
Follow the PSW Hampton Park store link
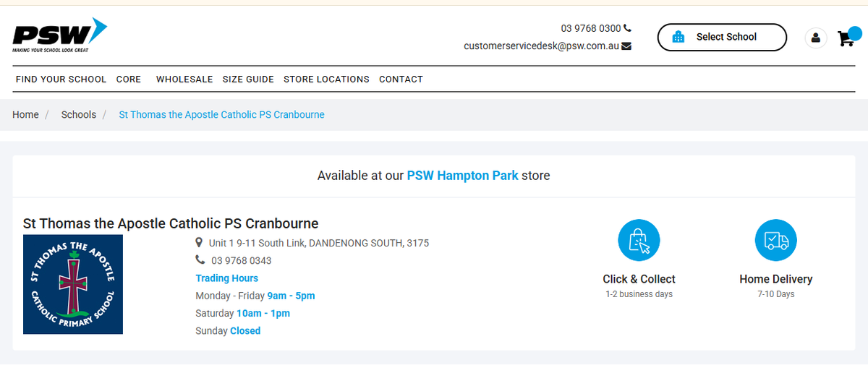pos(462,176)
